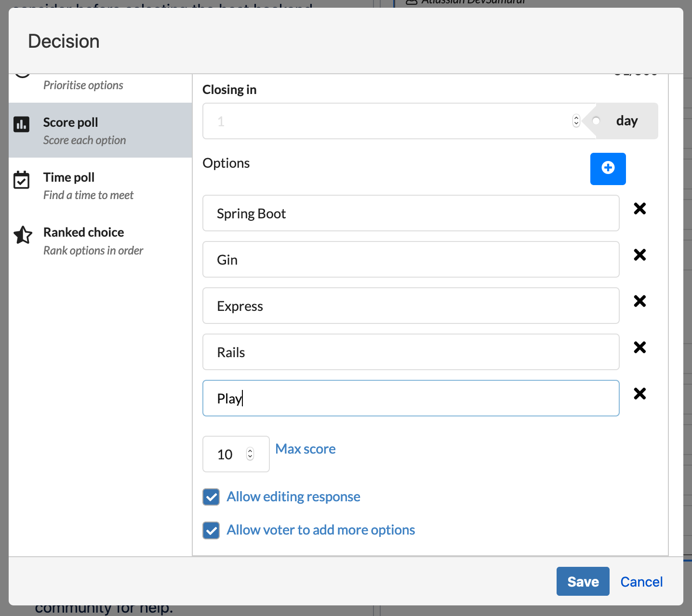Focus the Closing in number field
Viewport: 692px width, 616px height.
coord(386,121)
